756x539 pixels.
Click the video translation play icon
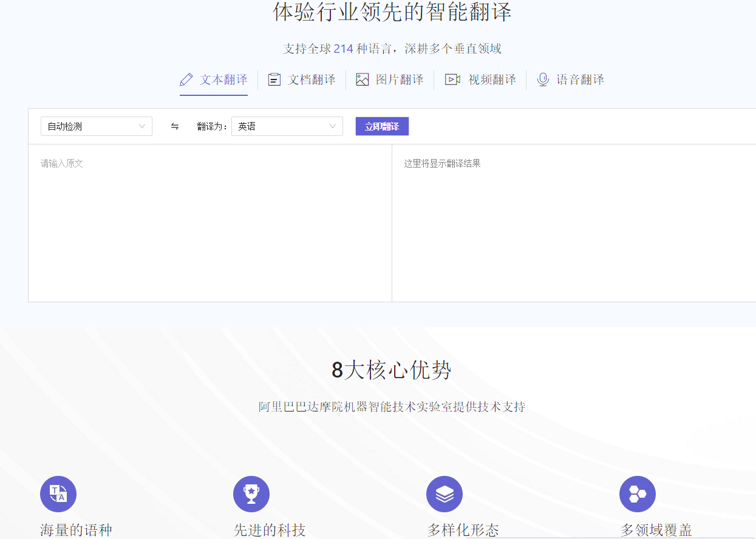(x=452, y=80)
